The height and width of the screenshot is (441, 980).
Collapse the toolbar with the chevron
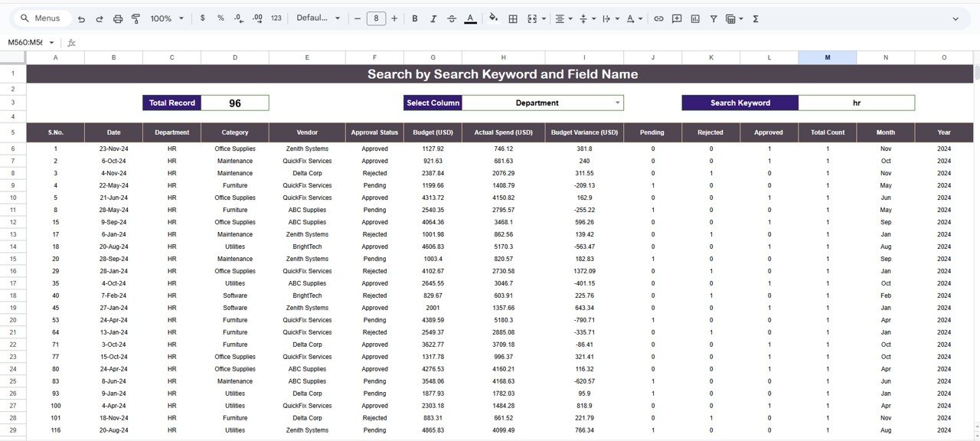pyautogui.click(x=955, y=18)
